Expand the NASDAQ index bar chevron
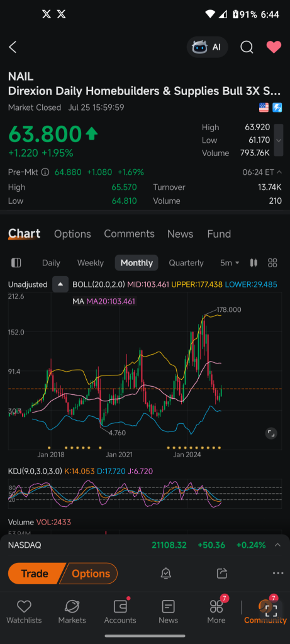 coord(277,545)
